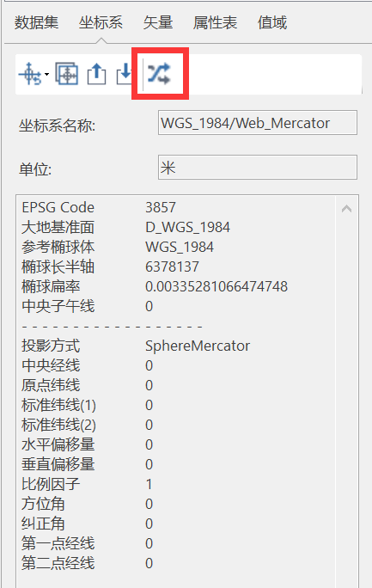
Task: Select the 椭球长半轴 6378137 row
Action: pos(176,266)
